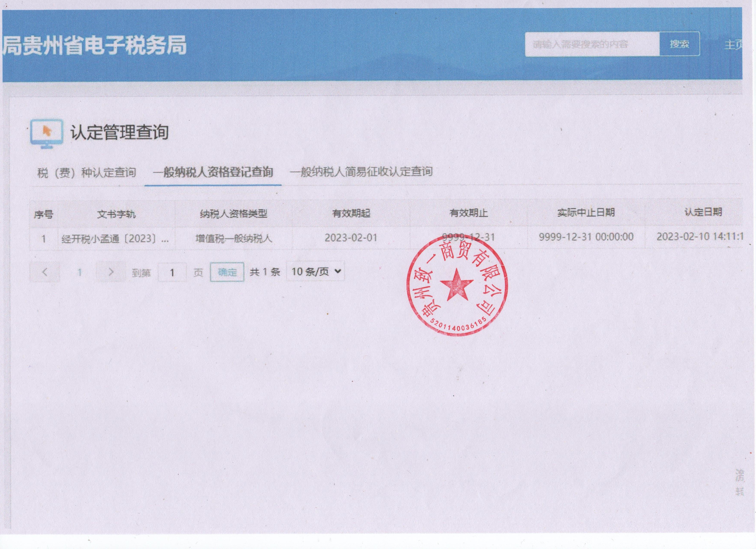
Task: Click the monitor icon beside 认定管理查询
Action: [x=47, y=133]
